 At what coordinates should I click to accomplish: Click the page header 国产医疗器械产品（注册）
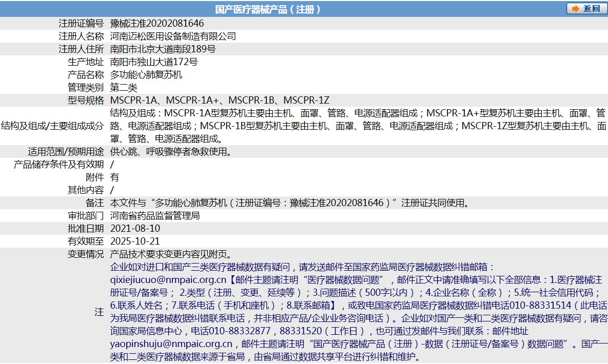(268, 9)
